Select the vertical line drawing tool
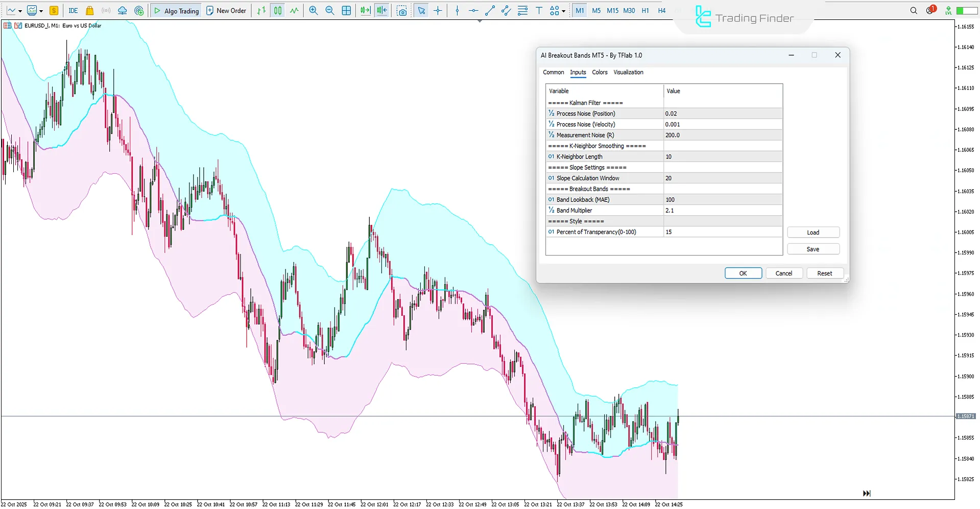The image size is (980, 509). [x=457, y=10]
